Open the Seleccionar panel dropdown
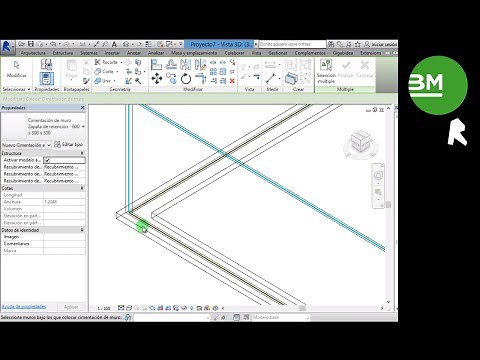 click(16, 89)
